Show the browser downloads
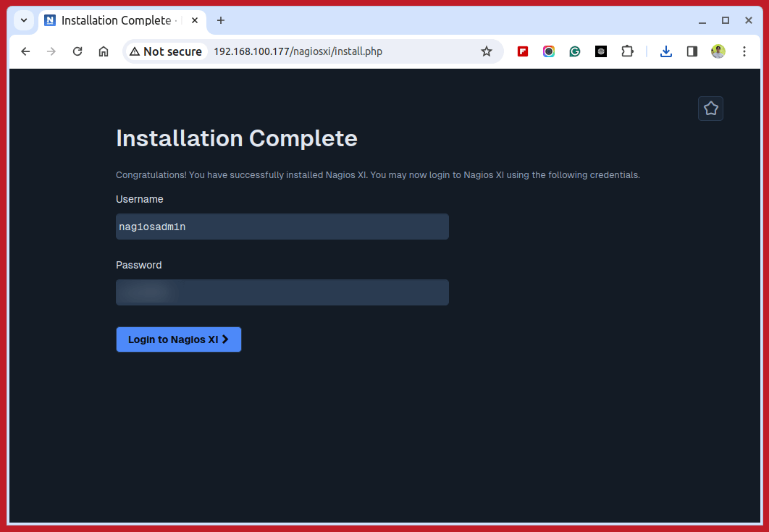Screen dimensions: 769x532 (x=666, y=51)
